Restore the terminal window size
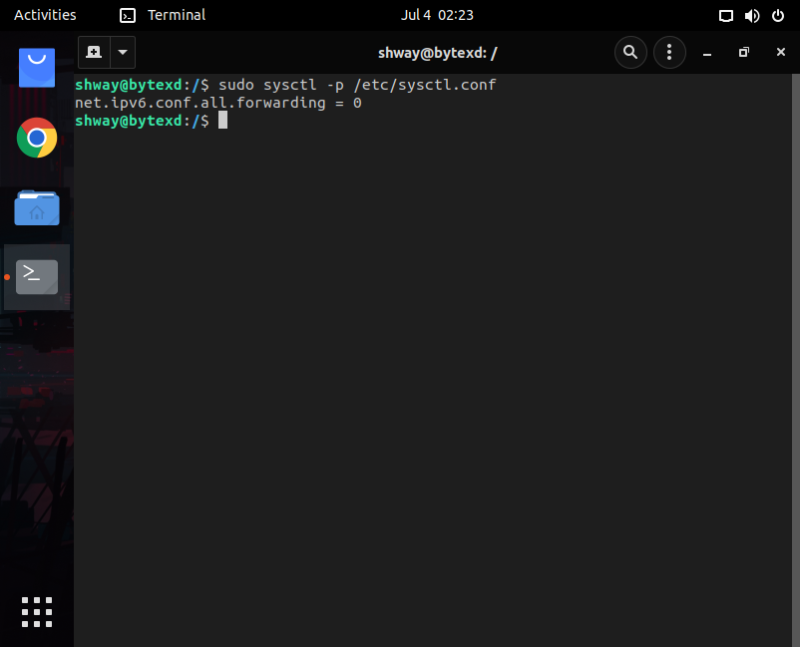Image resolution: width=800 pixels, height=647 pixels. coord(743,52)
